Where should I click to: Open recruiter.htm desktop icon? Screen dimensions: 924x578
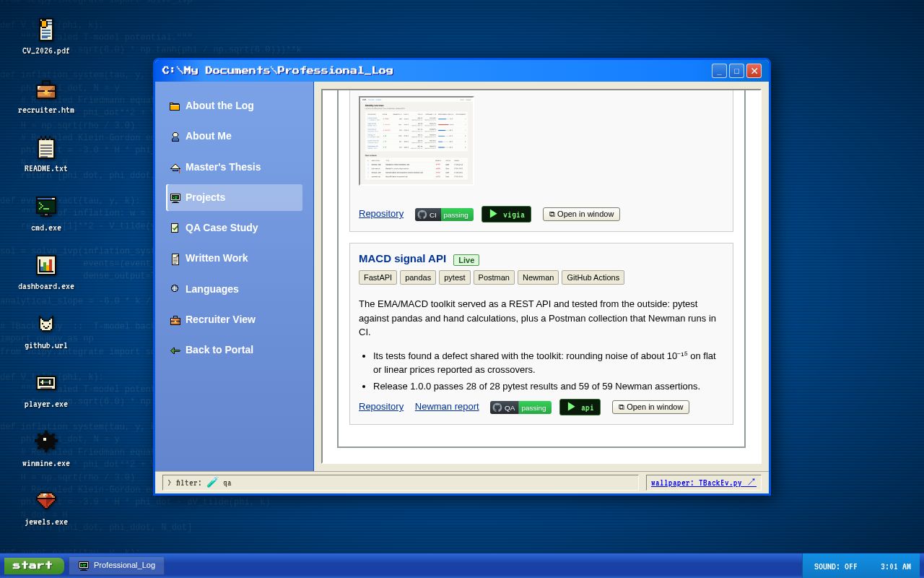pos(45,96)
